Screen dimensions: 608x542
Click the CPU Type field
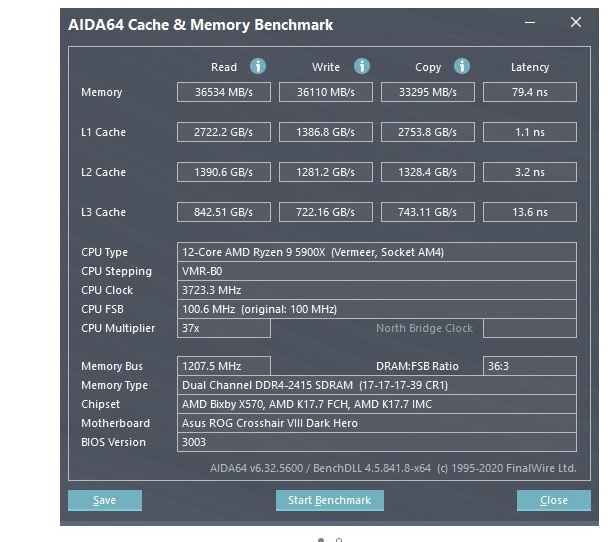click(x=377, y=252)
